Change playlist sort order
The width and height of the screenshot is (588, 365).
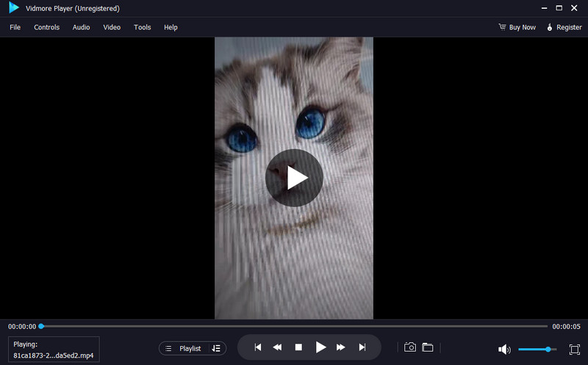216,348
